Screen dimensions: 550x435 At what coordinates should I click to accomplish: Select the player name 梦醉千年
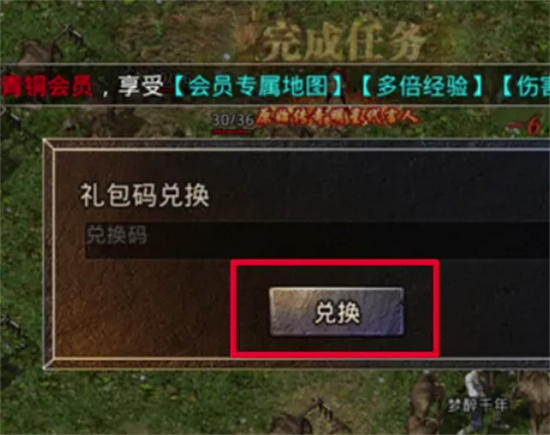[478, 405]
